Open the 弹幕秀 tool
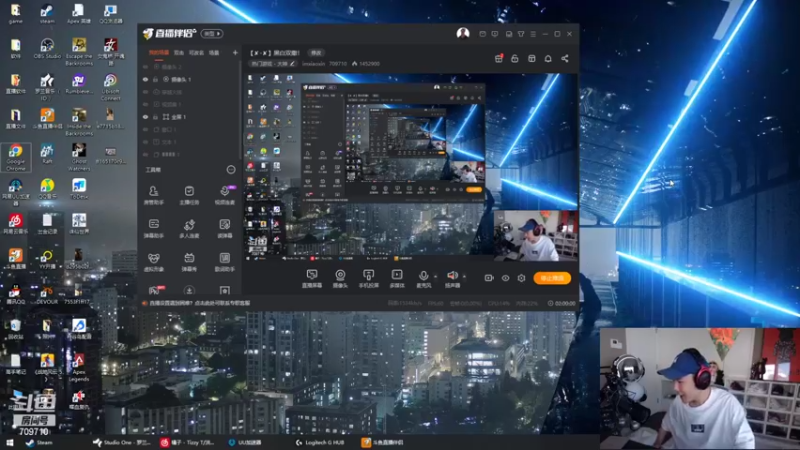800x450 pixels. [x=189, y=262]
